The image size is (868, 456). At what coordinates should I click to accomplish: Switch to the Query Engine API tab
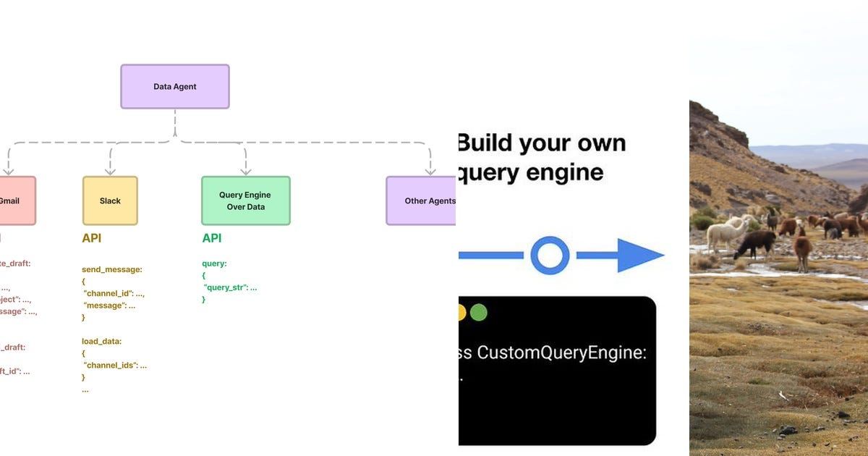[x=210, y=237]
